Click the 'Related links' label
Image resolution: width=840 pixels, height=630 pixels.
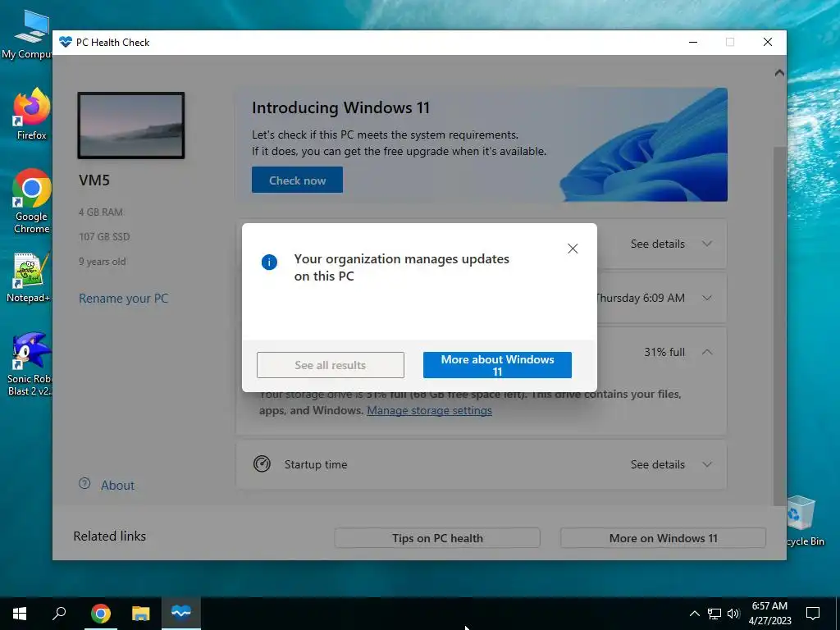(109, 536)
